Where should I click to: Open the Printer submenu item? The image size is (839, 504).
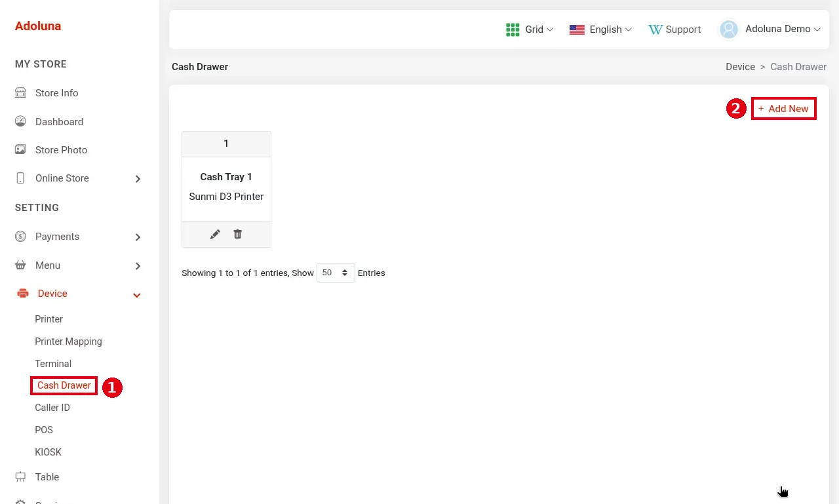click(x=49, y=319)
